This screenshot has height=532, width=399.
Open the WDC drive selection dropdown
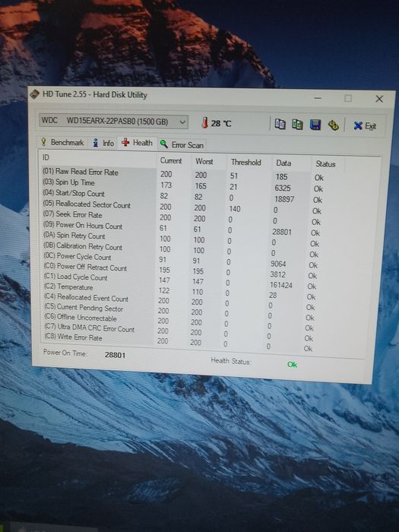(113, 121)
